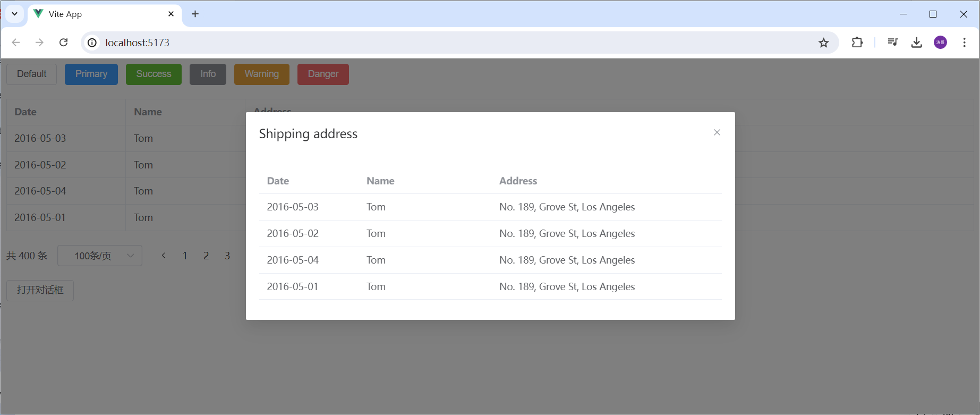Bookmark this page with the star icon
980x415 pixels.
(823, 43)
